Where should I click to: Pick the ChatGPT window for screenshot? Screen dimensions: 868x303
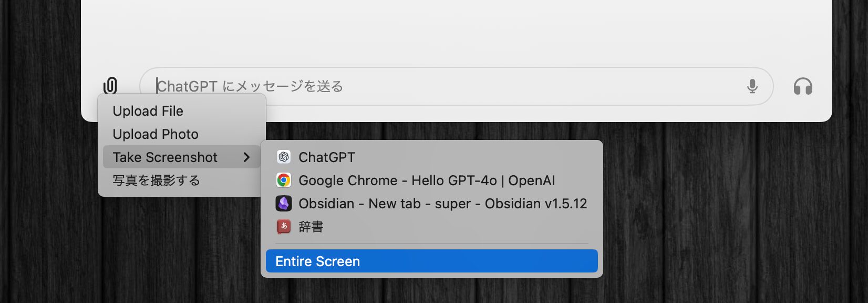point(327,157)
